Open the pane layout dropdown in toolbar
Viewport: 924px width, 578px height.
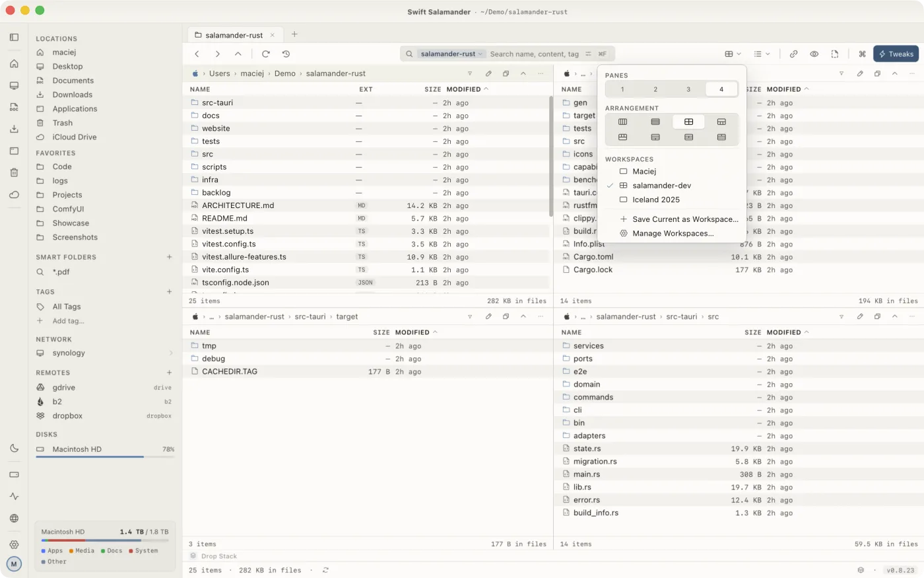733,54
